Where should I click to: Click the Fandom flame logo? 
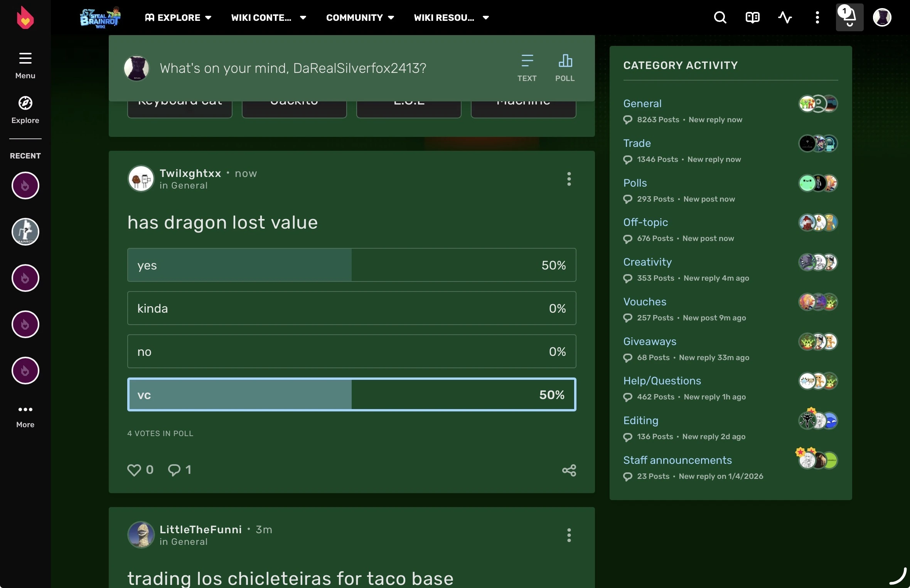(x=25, y=18)
